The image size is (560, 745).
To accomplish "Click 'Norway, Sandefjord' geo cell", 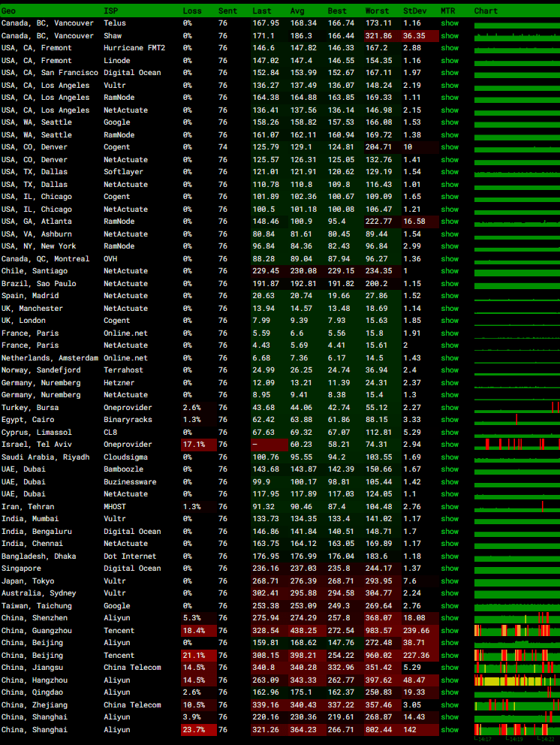I will click(x=41, y=370).
